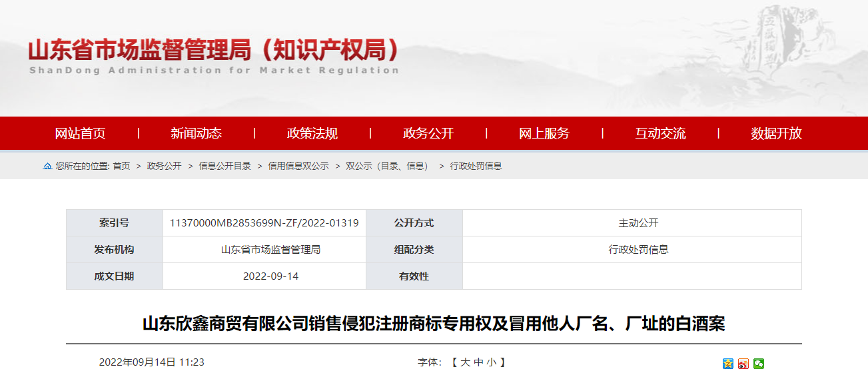Share the article to QQ Zone
868x387 pixels.
(727, 363)
